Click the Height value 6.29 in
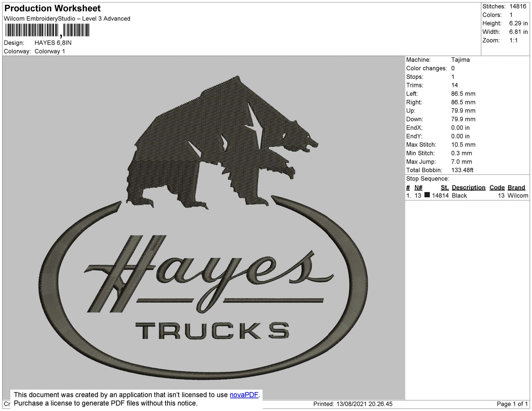This screenshot has height=411, width=532. [x=518, y=23]
